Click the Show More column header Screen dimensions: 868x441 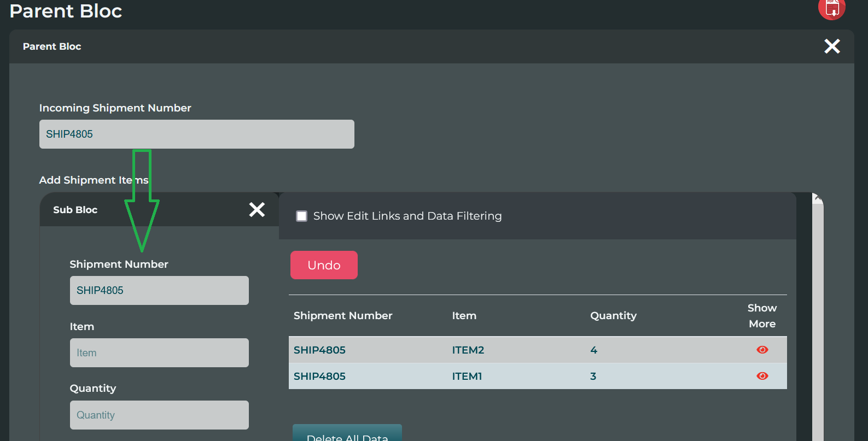pos(762,316)
